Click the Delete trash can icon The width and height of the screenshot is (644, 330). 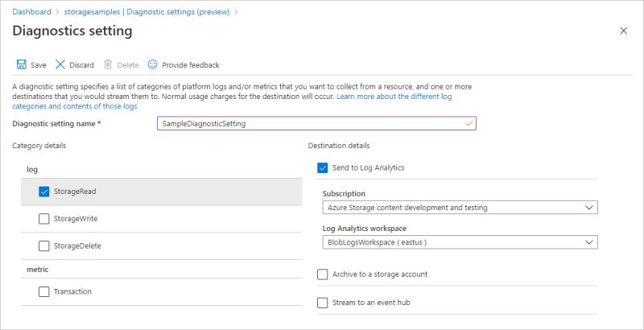click(108, 64)
